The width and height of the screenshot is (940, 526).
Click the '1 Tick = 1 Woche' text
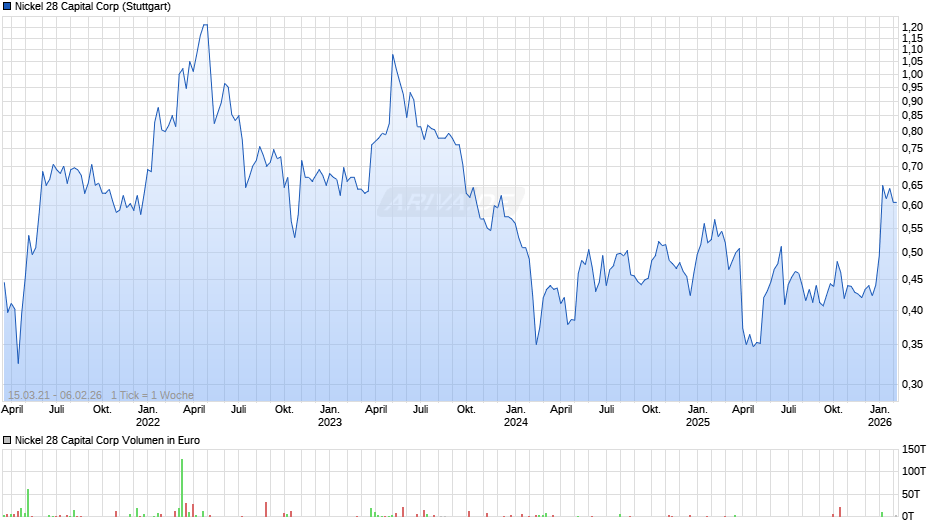pos(152,395)
